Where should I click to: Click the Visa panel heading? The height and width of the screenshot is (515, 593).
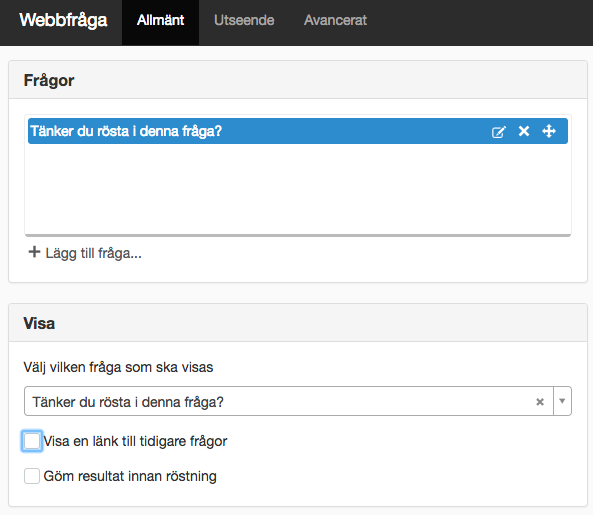pos(39,324)
